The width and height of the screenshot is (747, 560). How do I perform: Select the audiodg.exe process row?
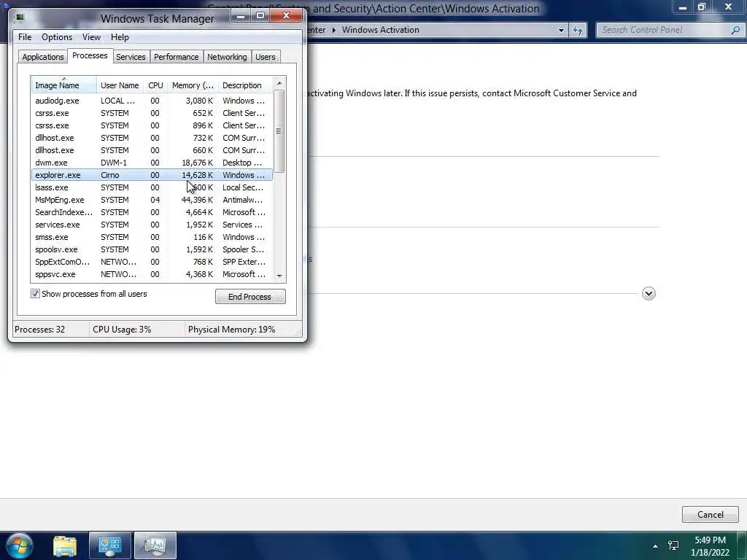point(152,101)
